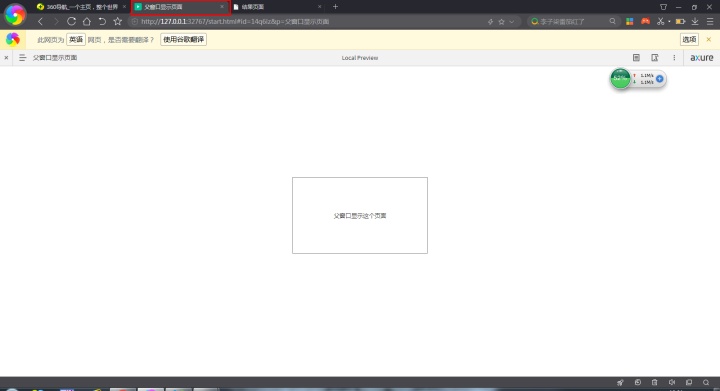Viewport: 720px width, 391px height.
Task: Click the skin shirt icon in title bar
Action: point(663,7)
